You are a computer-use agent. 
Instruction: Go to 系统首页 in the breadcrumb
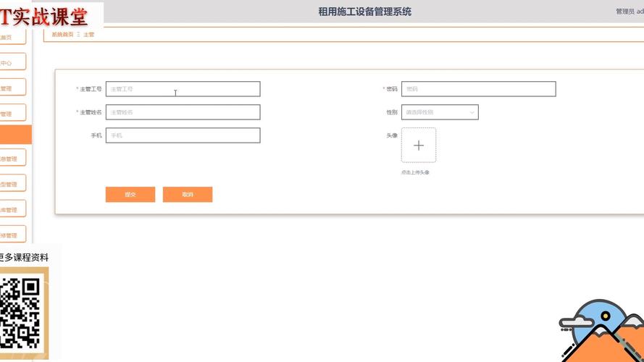(62, 35)
